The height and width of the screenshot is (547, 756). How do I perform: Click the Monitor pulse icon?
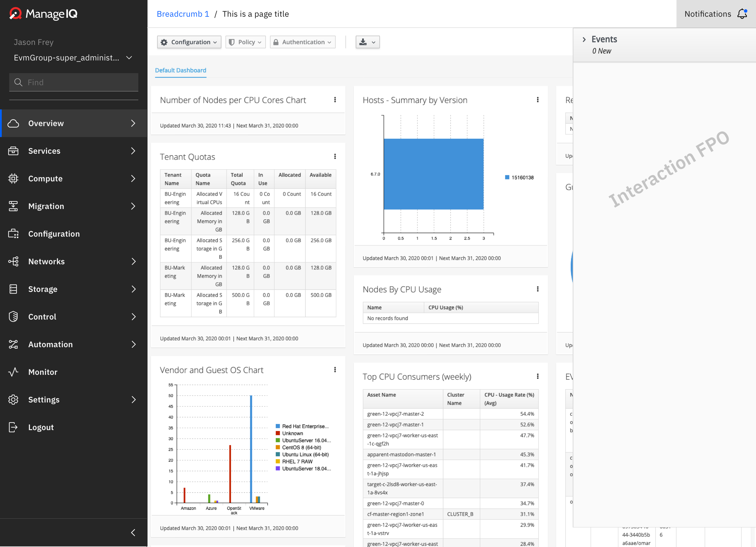pyautogui.click(x=13, y=372)
